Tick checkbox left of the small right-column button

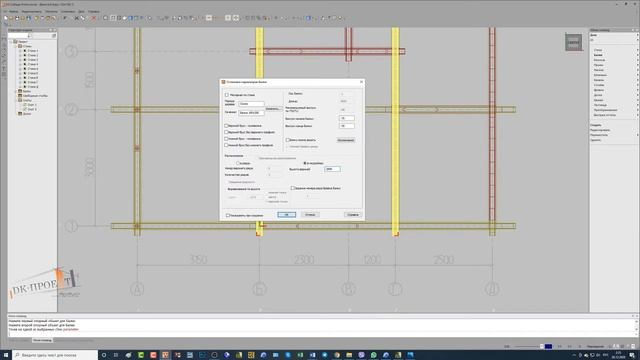coord(288,140)
